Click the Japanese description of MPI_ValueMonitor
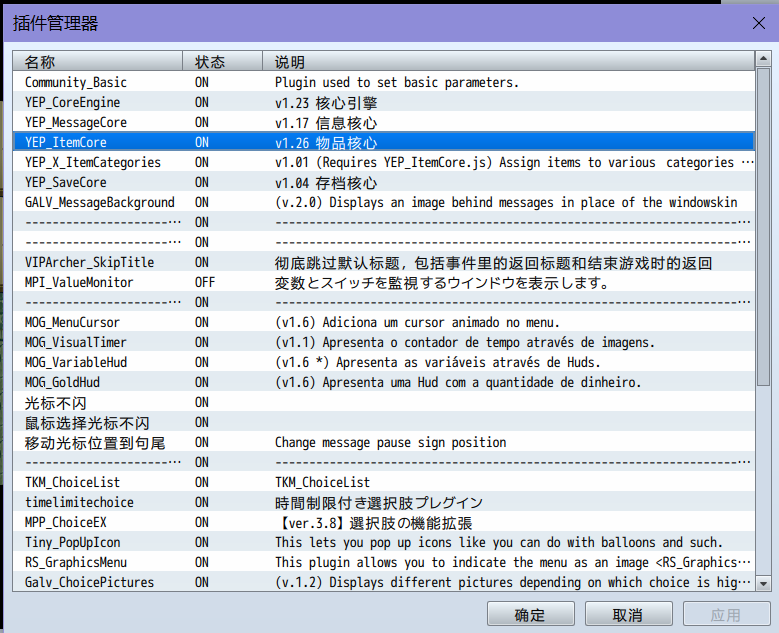Viewport: 779px width, 633px height. click(x=442, y=283)
